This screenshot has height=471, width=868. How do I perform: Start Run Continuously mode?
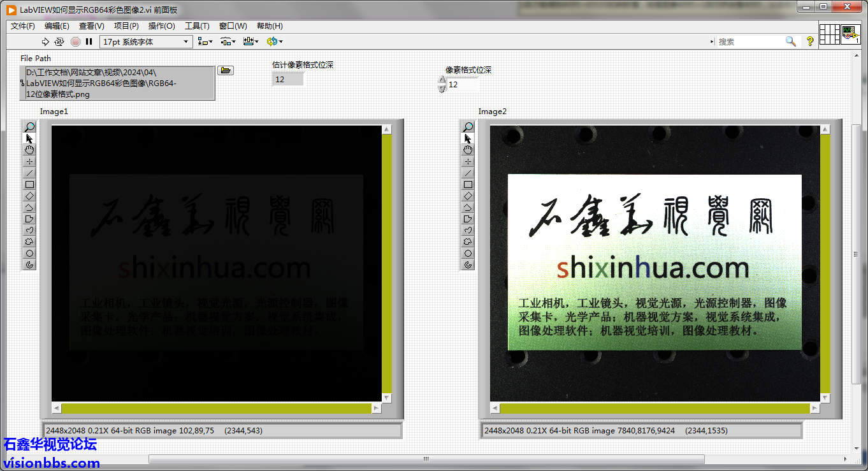click(59, 41)
